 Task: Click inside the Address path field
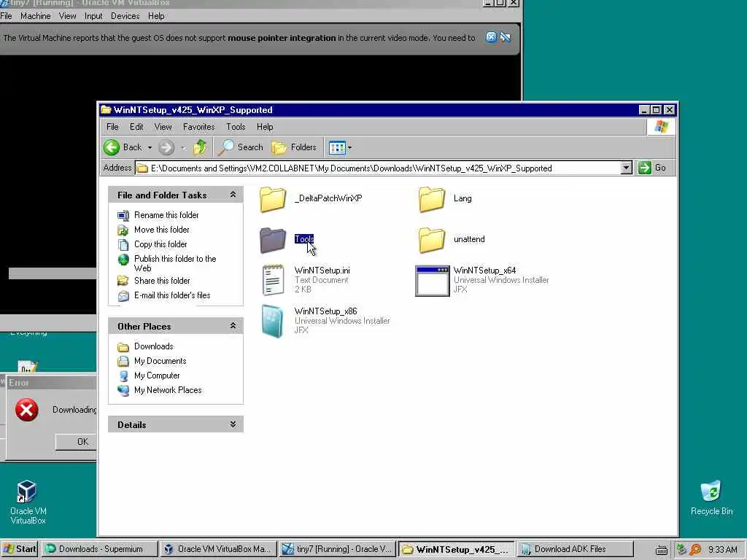point(379,168)
